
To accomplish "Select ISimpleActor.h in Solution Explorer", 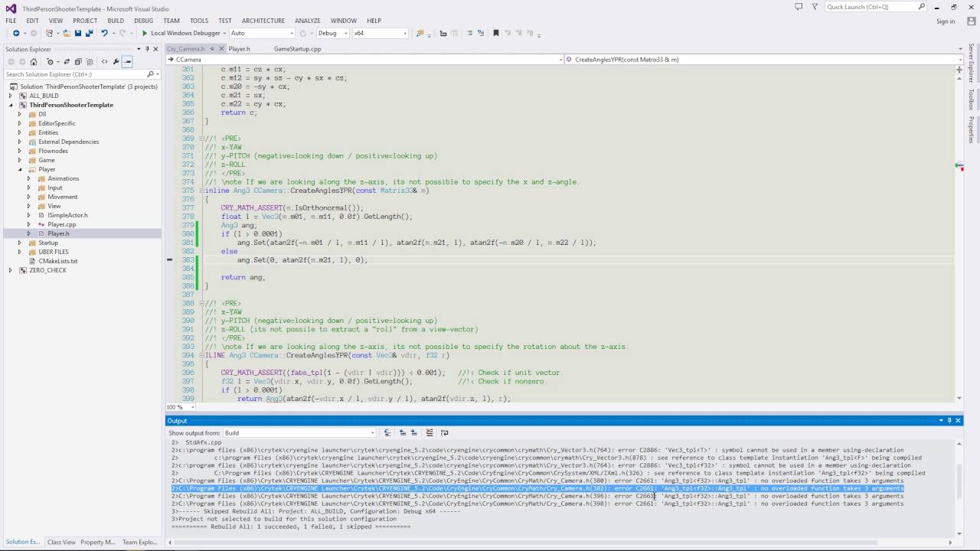I will pyautogui.click(x=67, y=215).
